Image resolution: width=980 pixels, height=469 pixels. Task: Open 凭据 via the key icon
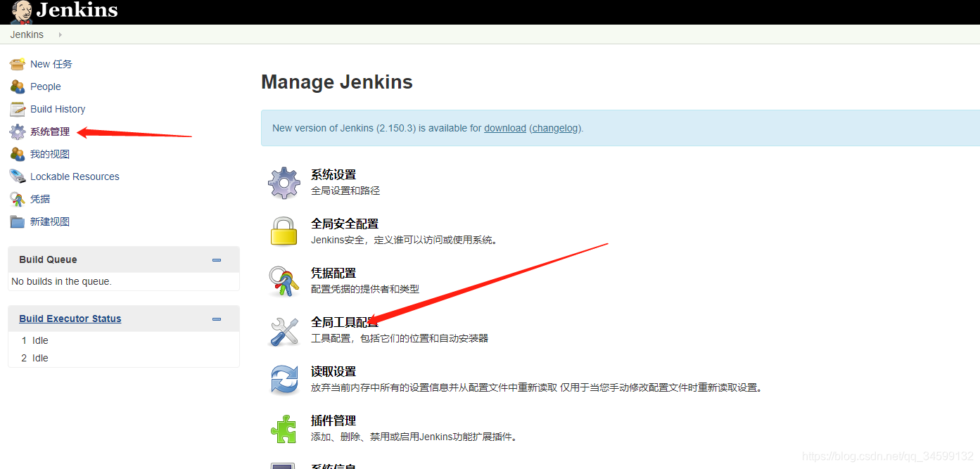click(17, 198)
